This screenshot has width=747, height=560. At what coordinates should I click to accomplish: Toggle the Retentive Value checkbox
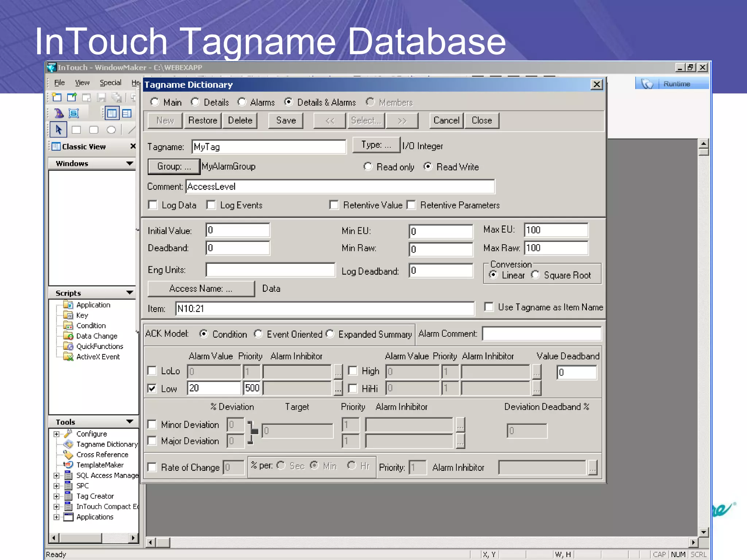334,205
